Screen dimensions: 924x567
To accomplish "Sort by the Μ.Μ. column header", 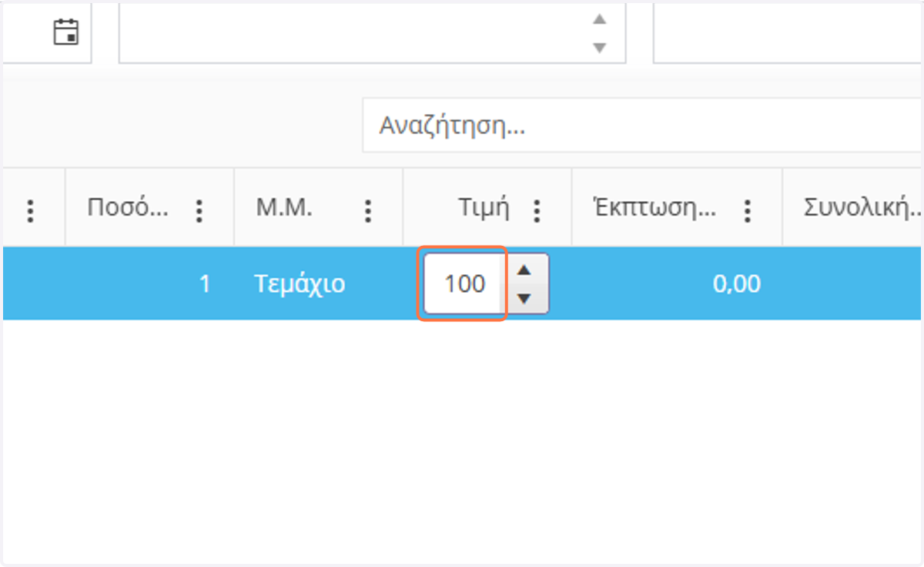I will point(284,209).
